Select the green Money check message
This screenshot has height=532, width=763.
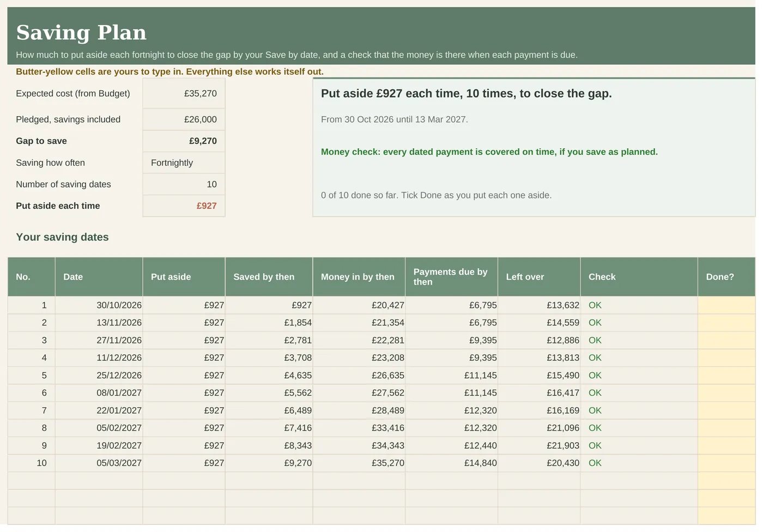coord(489,152)
